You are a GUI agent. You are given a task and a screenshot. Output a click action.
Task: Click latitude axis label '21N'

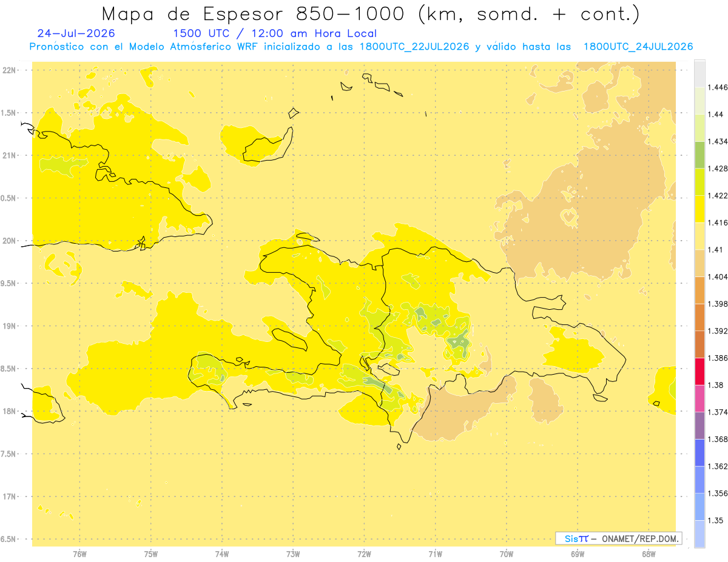click(10, 156)
